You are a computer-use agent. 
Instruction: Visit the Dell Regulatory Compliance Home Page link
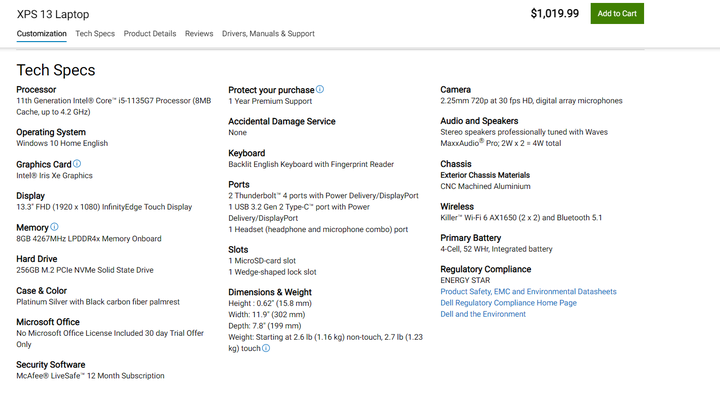pyautogui.click(x=508, y=303)
